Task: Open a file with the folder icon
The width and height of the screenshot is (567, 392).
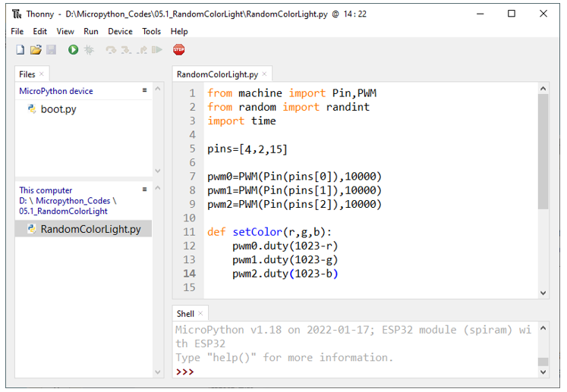Action: [36, 49]
